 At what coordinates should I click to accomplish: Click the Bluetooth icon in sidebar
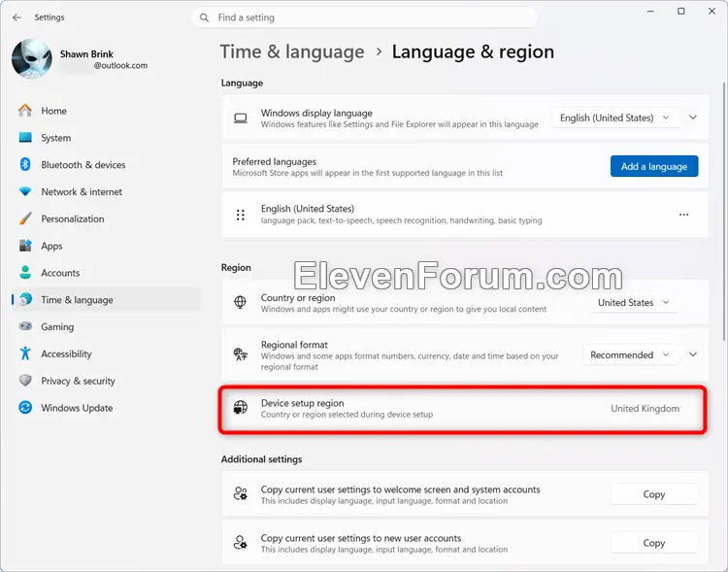pos(25,164)
